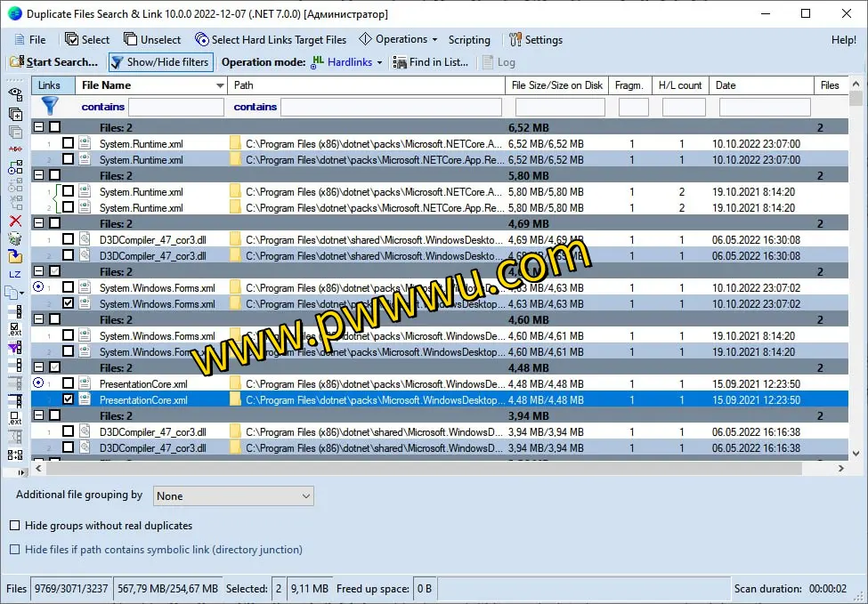Check Hide files if path contains symbolic link
Screen dimensions: 868x604
15,550
